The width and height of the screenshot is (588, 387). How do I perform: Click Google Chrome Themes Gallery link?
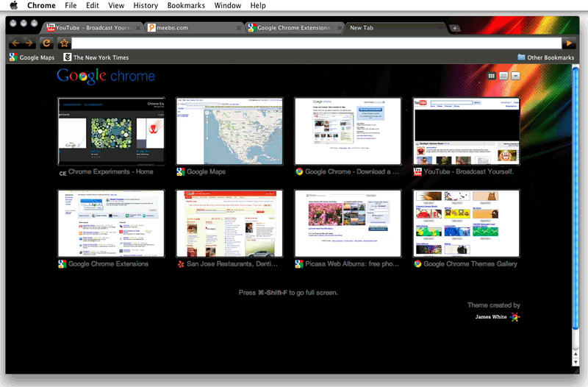pos(470,264)
